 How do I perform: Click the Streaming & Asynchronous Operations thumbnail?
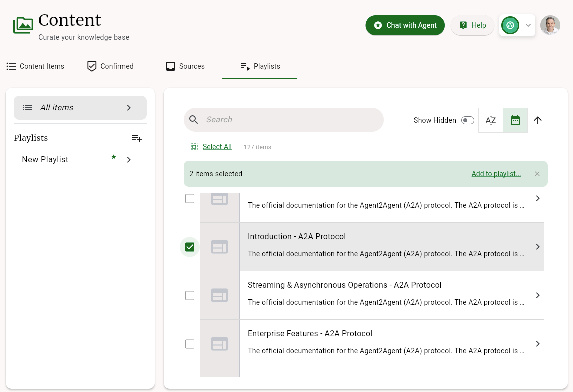(x=220, y=295)
